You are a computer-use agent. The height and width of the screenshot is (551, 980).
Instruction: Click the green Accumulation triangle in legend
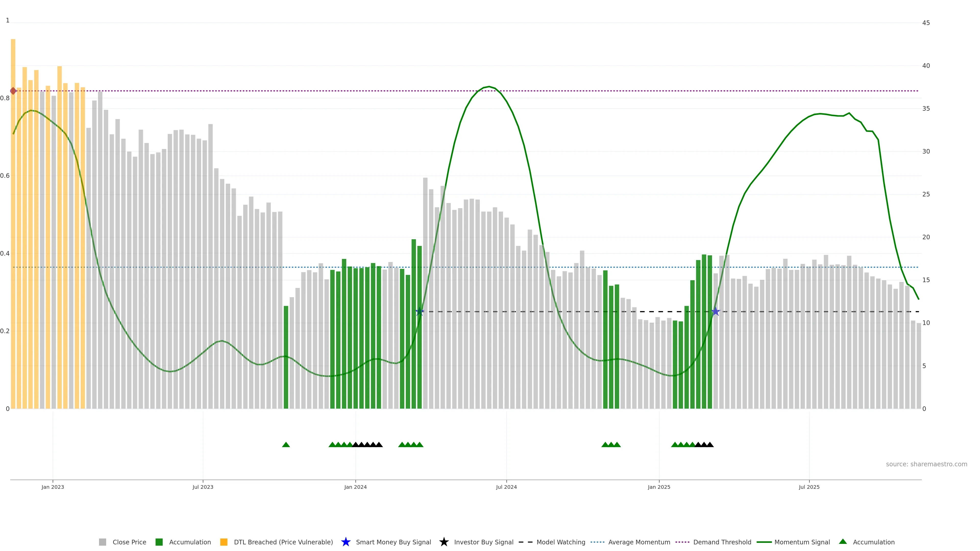tap(843, 542)
